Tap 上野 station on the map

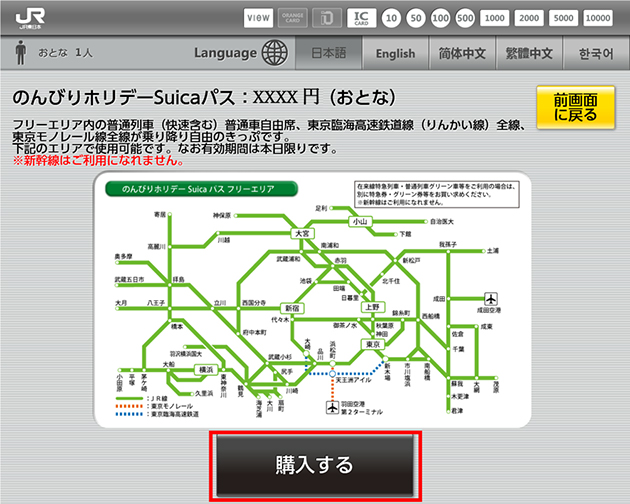click(x=372, y=307)
